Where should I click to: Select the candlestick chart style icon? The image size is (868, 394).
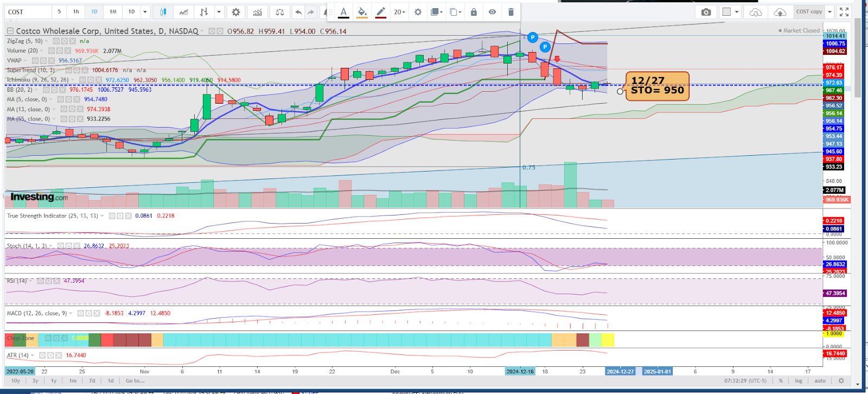[x=163, y=11]
